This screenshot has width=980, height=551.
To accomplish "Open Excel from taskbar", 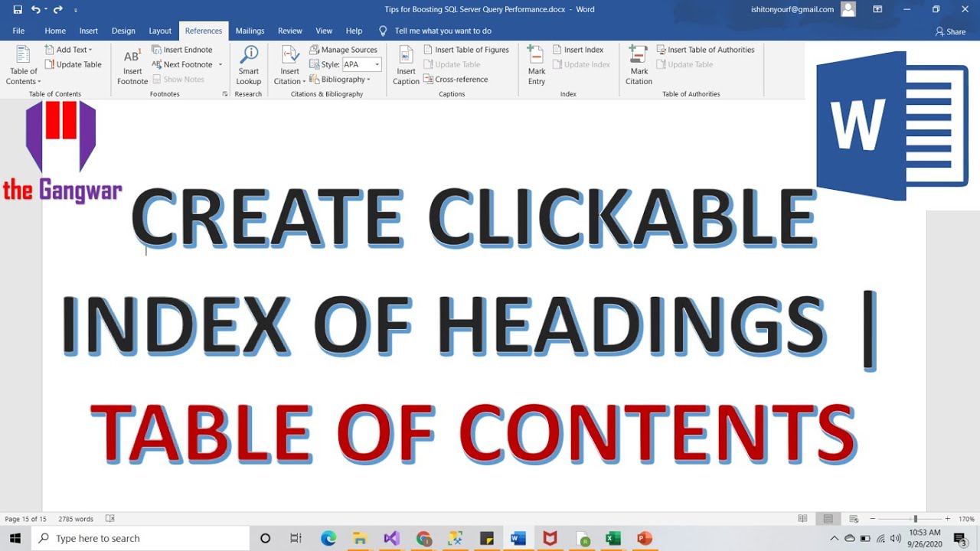I will (612, 539).
